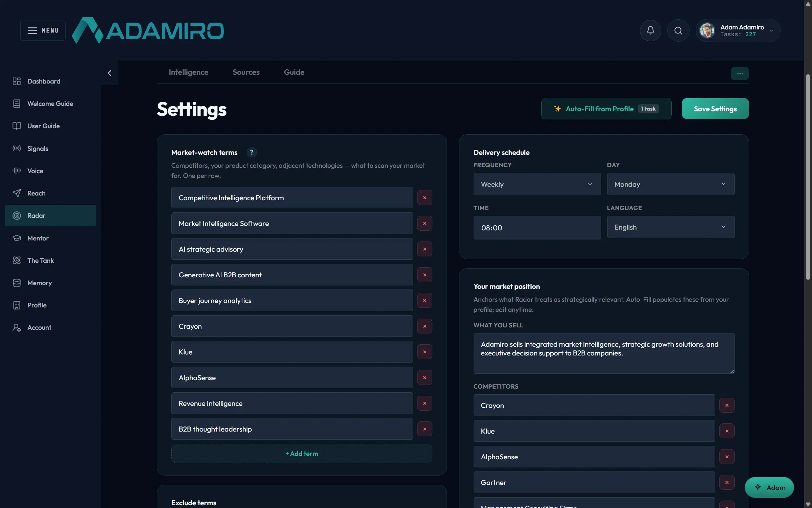Click the Market-watch terms help icon
Screen dimensions: 812x508
coord(252,152)
